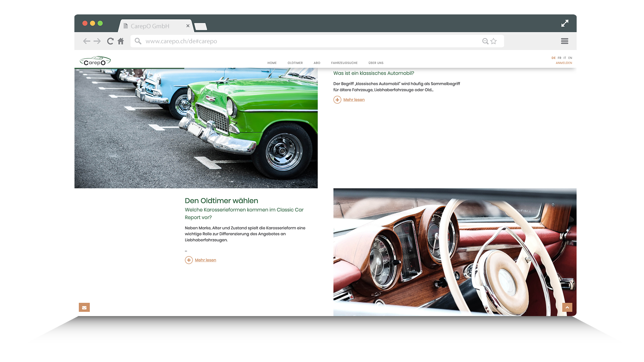Click the scroll-to-top arrow icon

click(x=567, y=307)
